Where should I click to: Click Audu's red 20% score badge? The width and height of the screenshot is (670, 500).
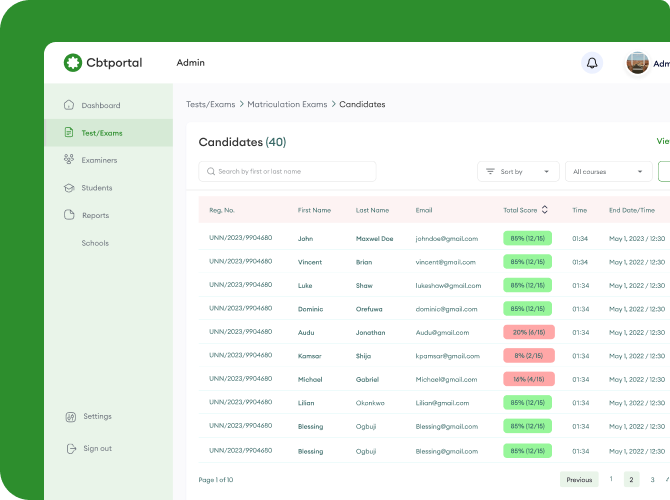[x=527, y=332]
